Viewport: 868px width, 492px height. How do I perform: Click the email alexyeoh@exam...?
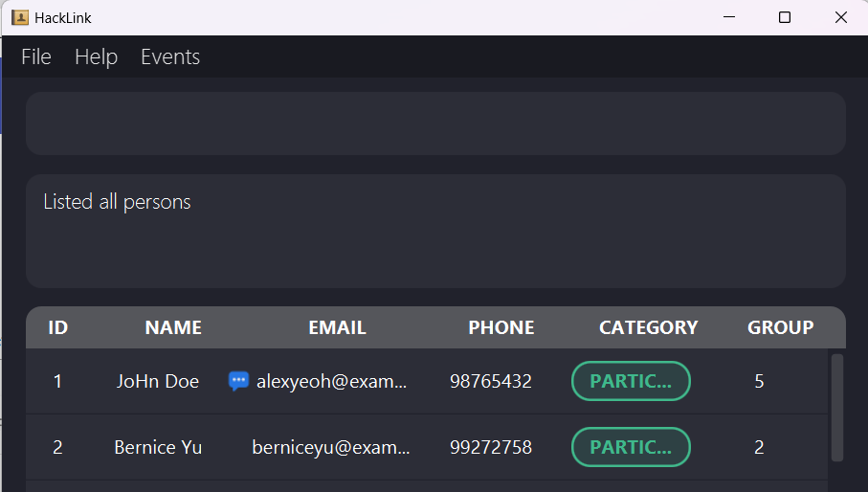point(331,381)
